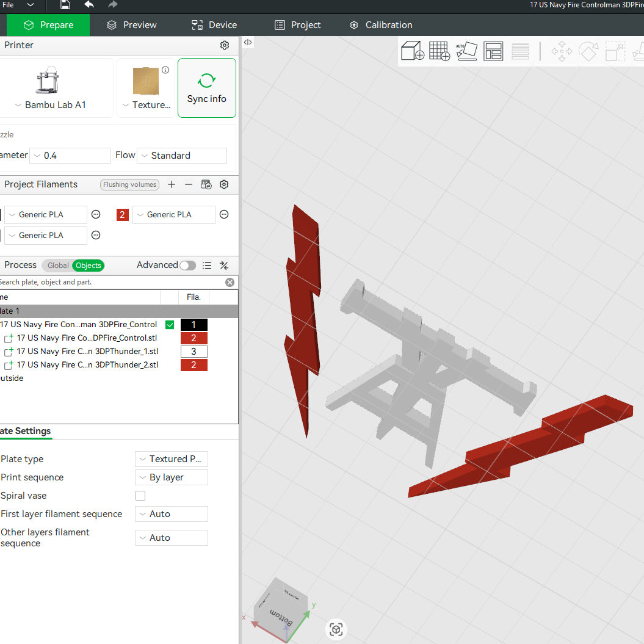The width and height of the screenshot is (644, 644).
Task: Open Other layers filament sequence dropdown
Action: click(x=172, y=538)
